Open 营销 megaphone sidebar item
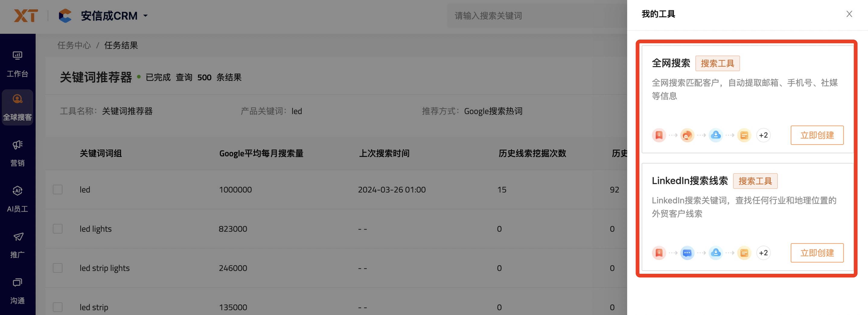The width and height of the screenshot is (868, 315). click(18, 153)
